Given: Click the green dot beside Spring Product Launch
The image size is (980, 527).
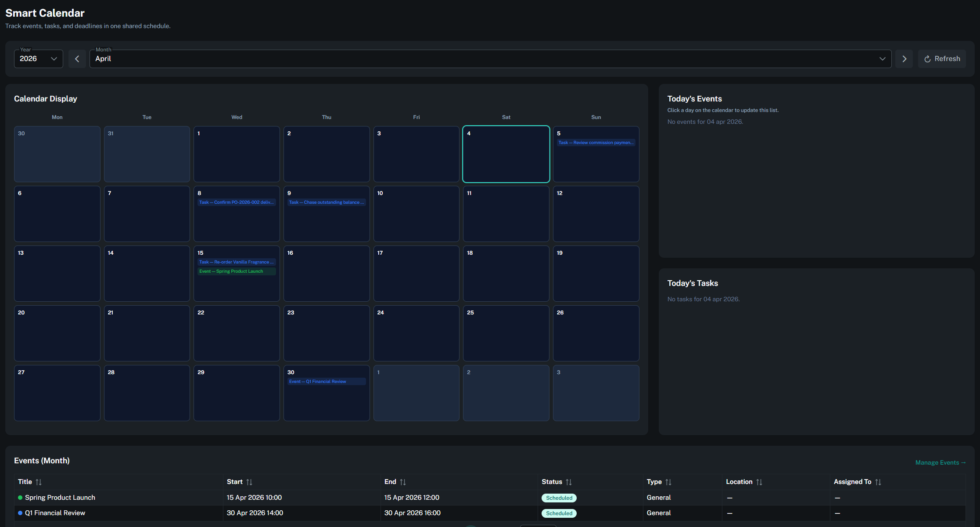Looking at the screenshot, I should [x=20, y=498].
